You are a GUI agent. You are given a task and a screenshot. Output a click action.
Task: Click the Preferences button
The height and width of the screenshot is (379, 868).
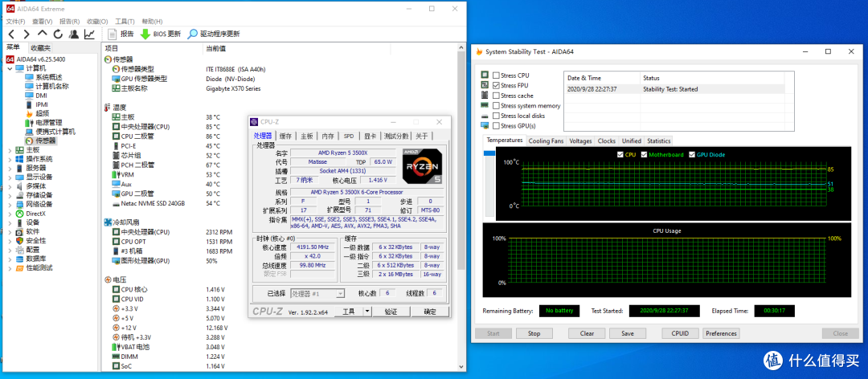(721, 333)
